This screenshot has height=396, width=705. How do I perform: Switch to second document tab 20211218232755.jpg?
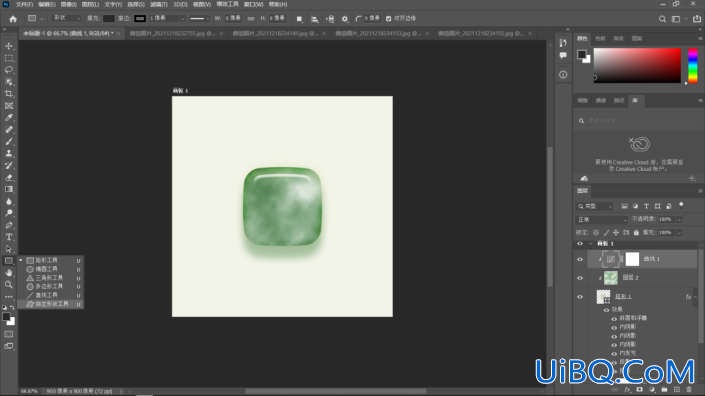pyautogui.click(x=172, y=34)
